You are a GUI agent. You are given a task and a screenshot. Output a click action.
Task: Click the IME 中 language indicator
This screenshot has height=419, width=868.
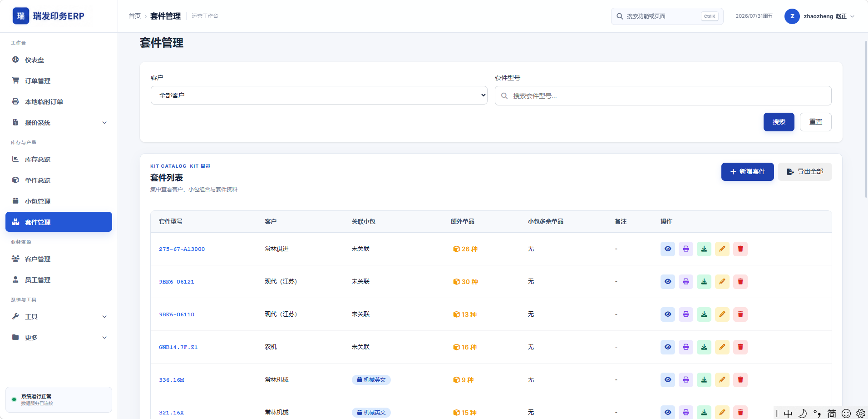click(x=788, y=414)
